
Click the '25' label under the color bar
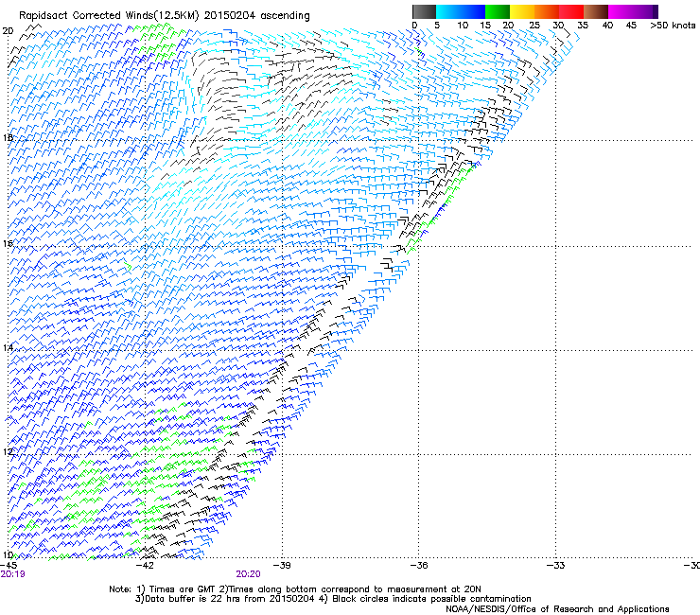pos(534,26)
